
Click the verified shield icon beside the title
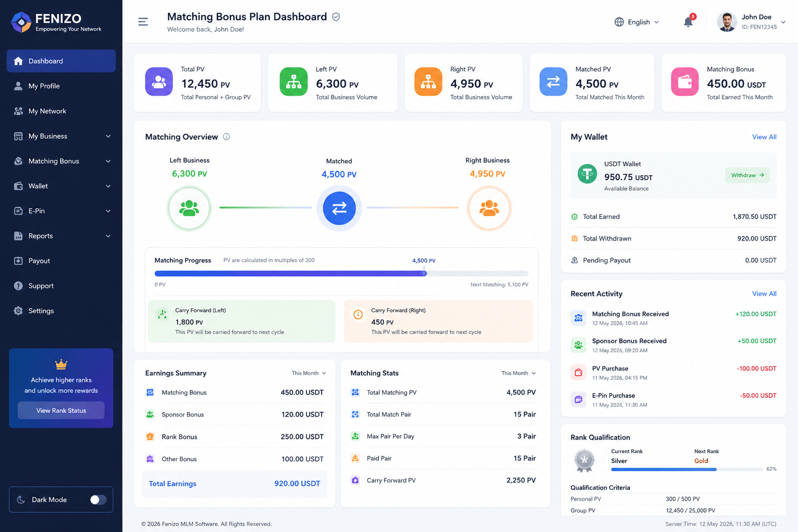[x=336, y=17]
